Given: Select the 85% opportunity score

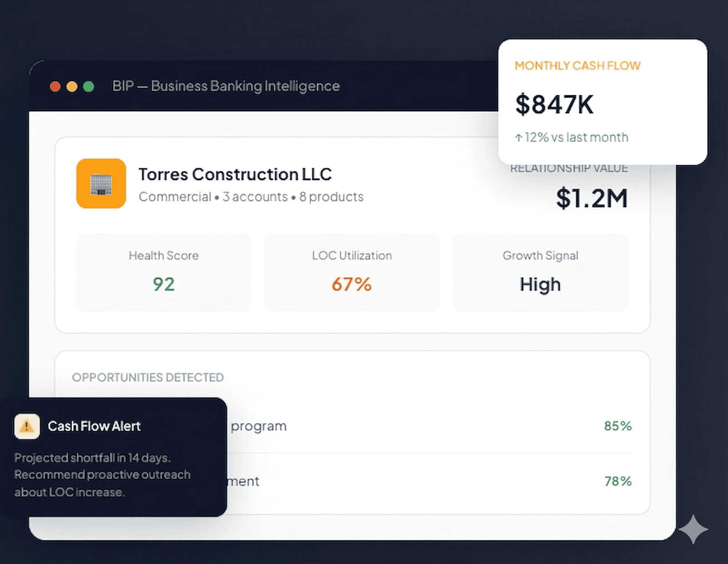Looking at the screenshot, I should click(617, 426).
